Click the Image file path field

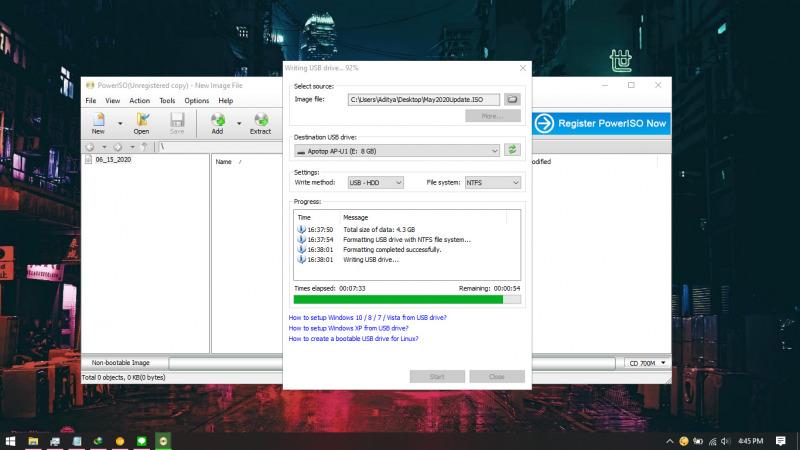tap(423, 99)
